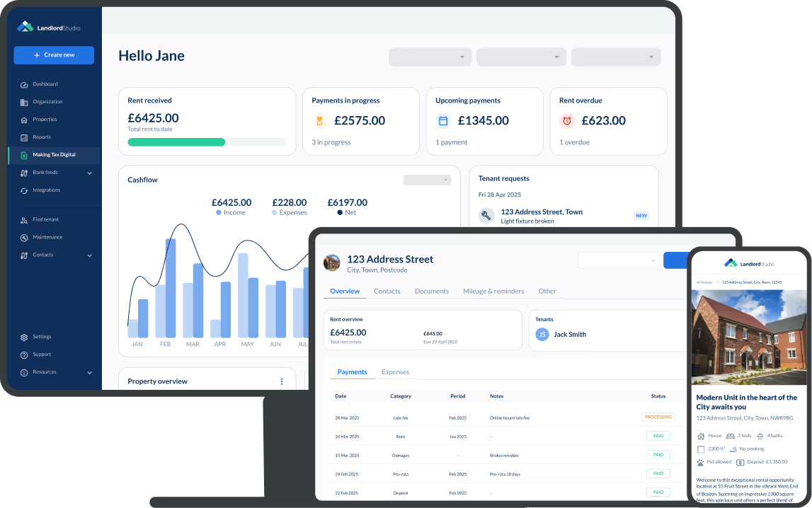
Task: Open the Cashflow period dropdown
Action: (427, 180)
